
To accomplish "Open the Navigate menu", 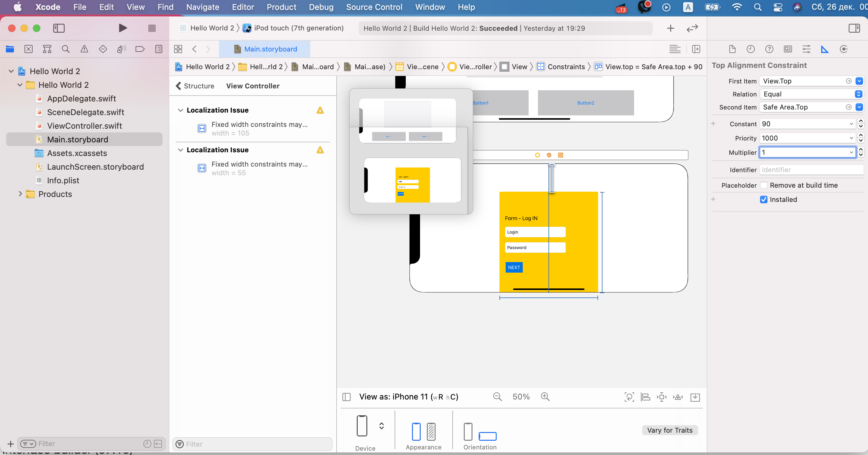I will [x=203, y=7].
